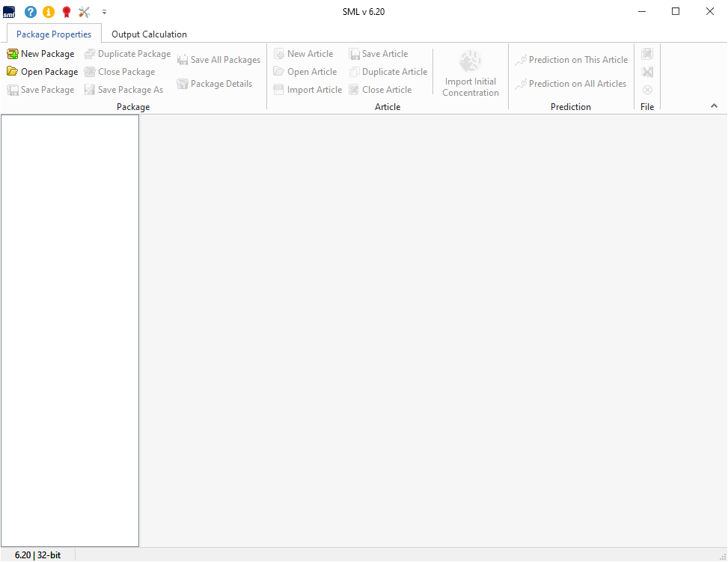
Task: Click Prediction on All Articles
Action: [x=571, y=84]
